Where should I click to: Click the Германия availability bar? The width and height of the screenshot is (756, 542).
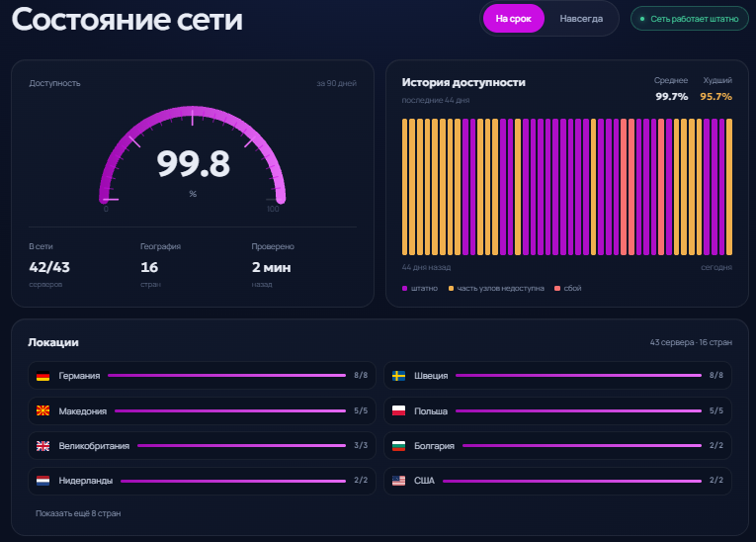coord(226,376)
